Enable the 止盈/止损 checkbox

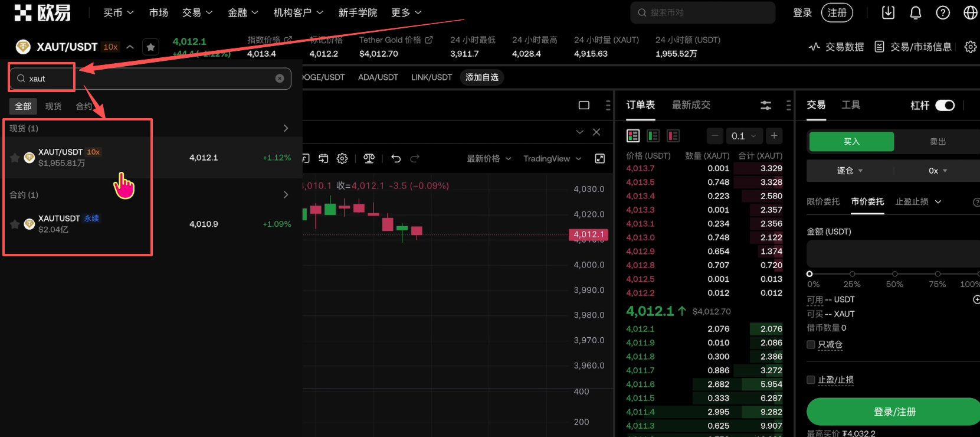(x=811, y=380)
